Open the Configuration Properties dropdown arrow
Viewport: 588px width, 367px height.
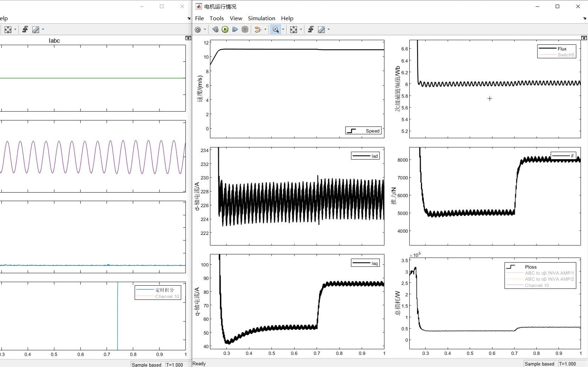[205, 29]
